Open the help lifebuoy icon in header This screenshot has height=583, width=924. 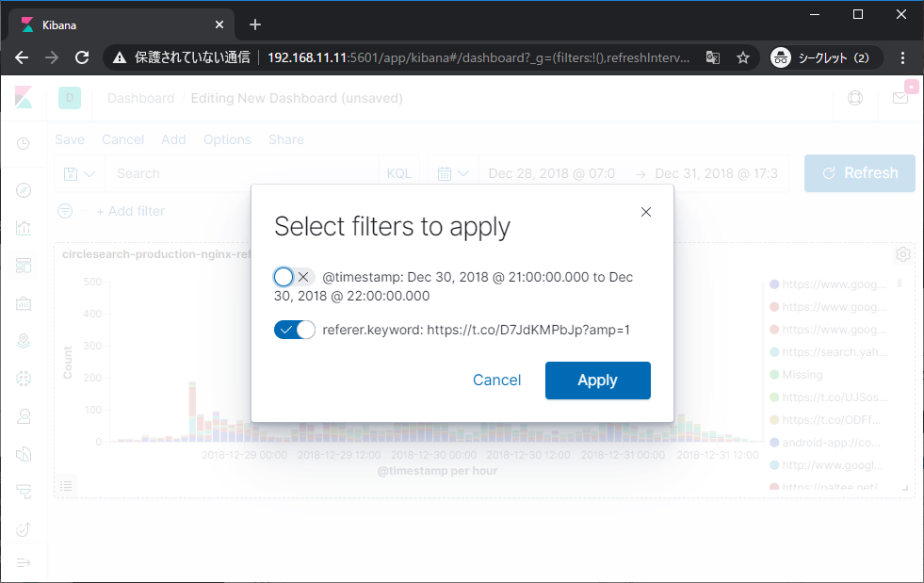coord(855,98)
